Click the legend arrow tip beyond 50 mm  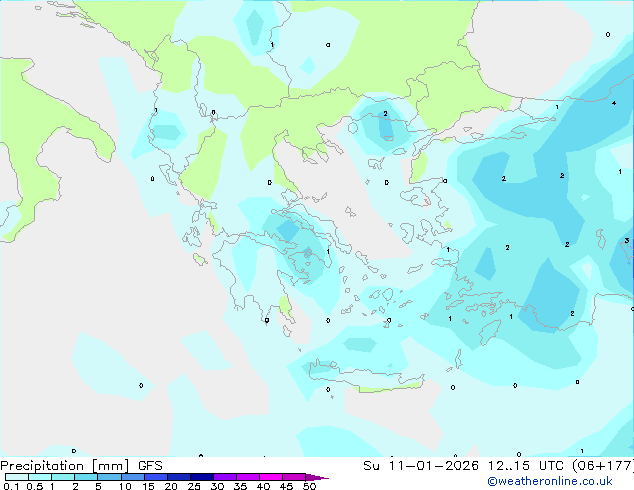(317, 477)
